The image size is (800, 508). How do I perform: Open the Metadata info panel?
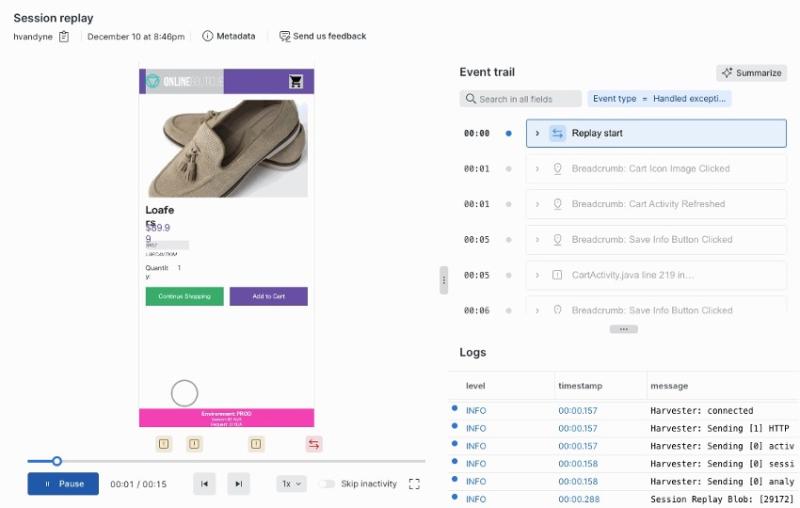pos(229,36)
